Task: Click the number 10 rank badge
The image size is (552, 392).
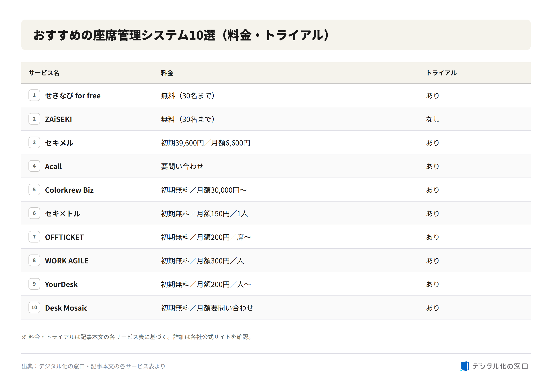Action: (x=34, y=308)
